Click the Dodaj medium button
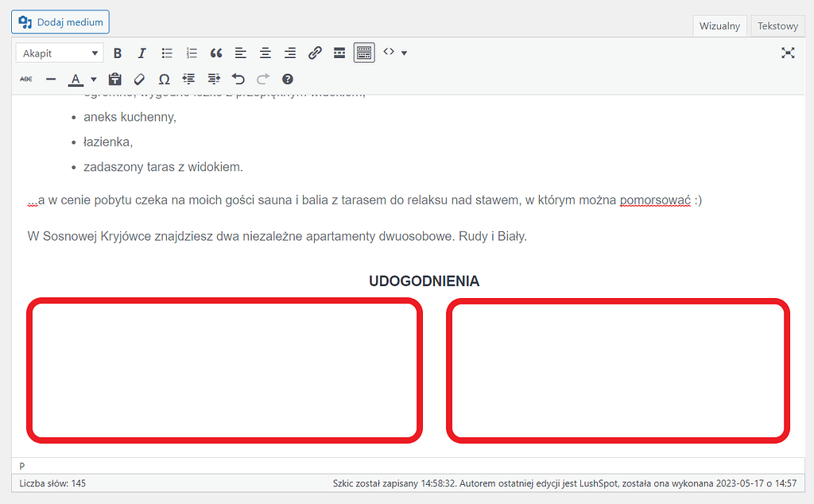This screenshot has width=814, height=504. [60, 21]
